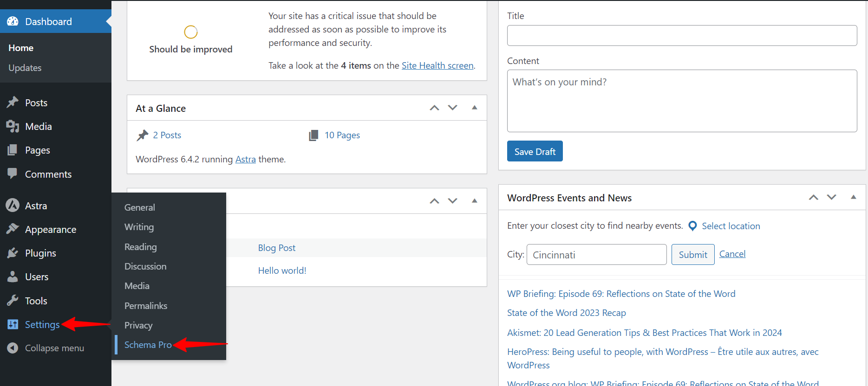Click the Collapse menu arrow icon

(x=13, y=348)
